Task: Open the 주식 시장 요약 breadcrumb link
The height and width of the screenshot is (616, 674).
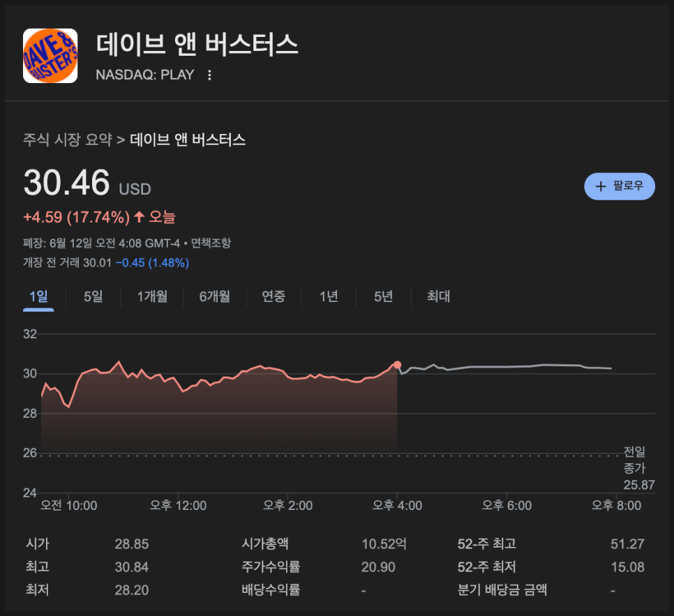Action: click(68, 140)
